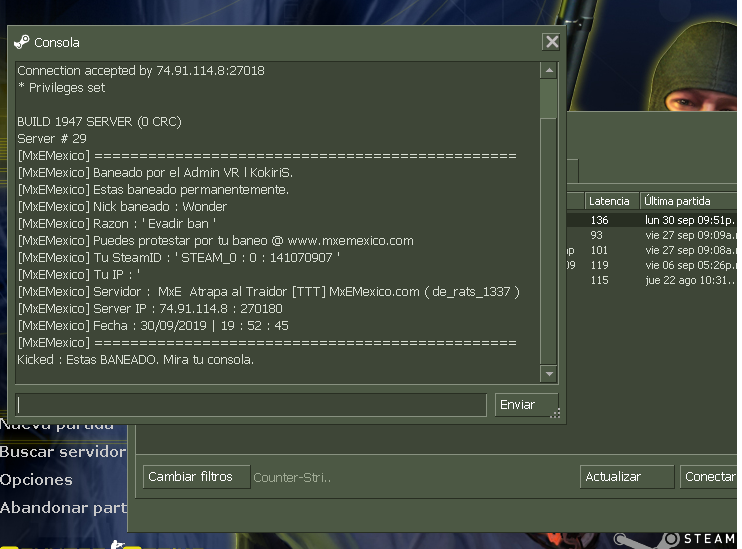
Task: Click console line showing Tu SteamID
Action: [178, 258]
